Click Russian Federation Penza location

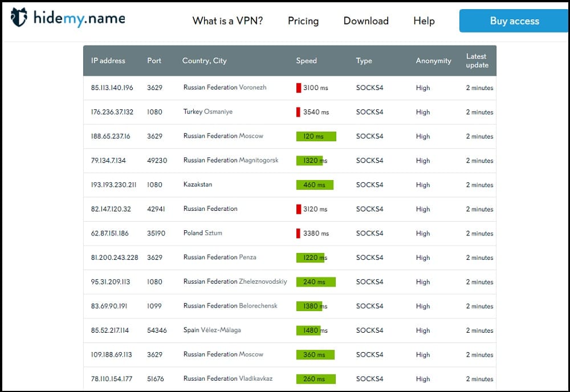pos(219,257)
